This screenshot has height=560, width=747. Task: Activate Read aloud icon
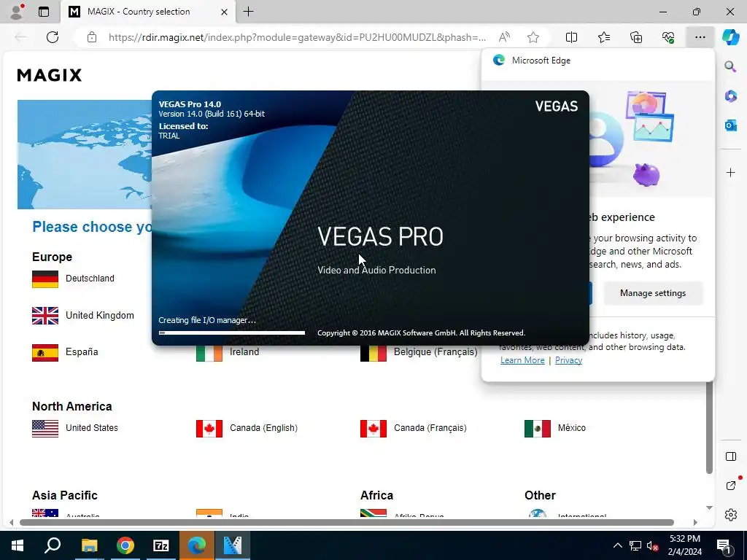click(504, 37)
